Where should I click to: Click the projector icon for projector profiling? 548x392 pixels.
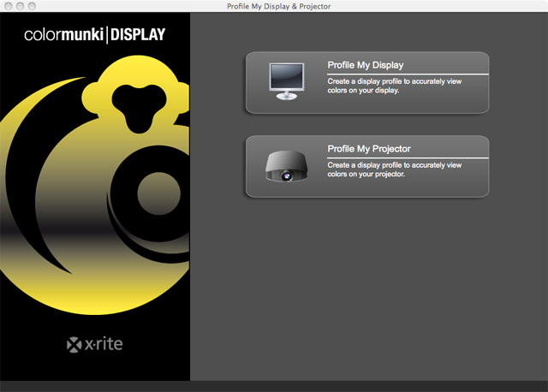click(x=286, y=166)
